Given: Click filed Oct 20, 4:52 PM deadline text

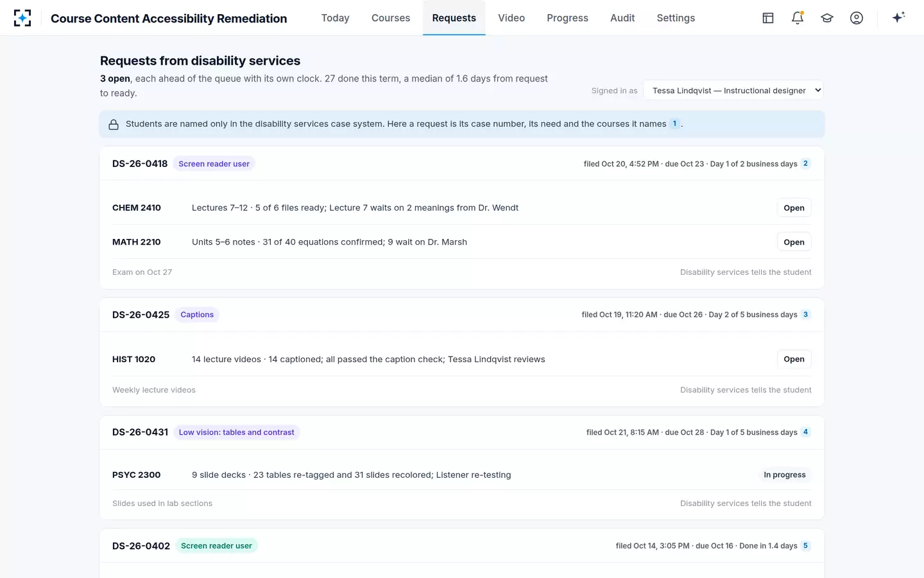Looking at the screenshot, I should (x=690, y=164).
